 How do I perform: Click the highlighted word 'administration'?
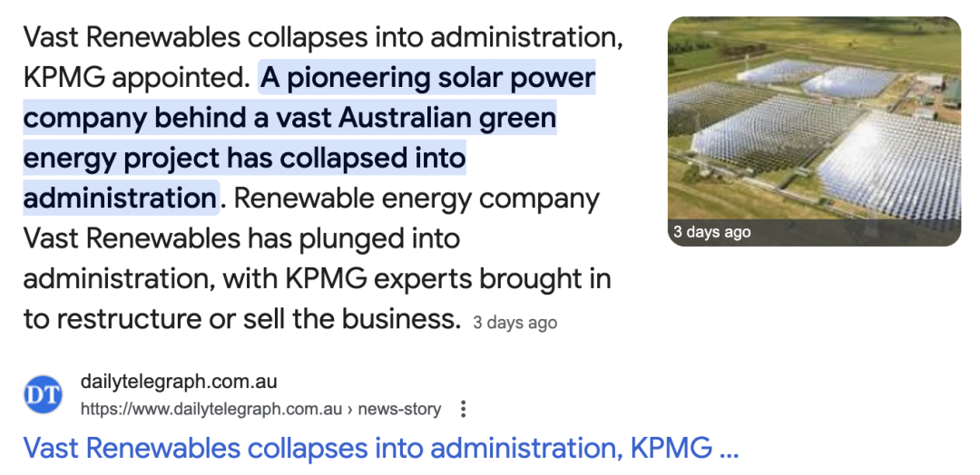tap(119, 198)
